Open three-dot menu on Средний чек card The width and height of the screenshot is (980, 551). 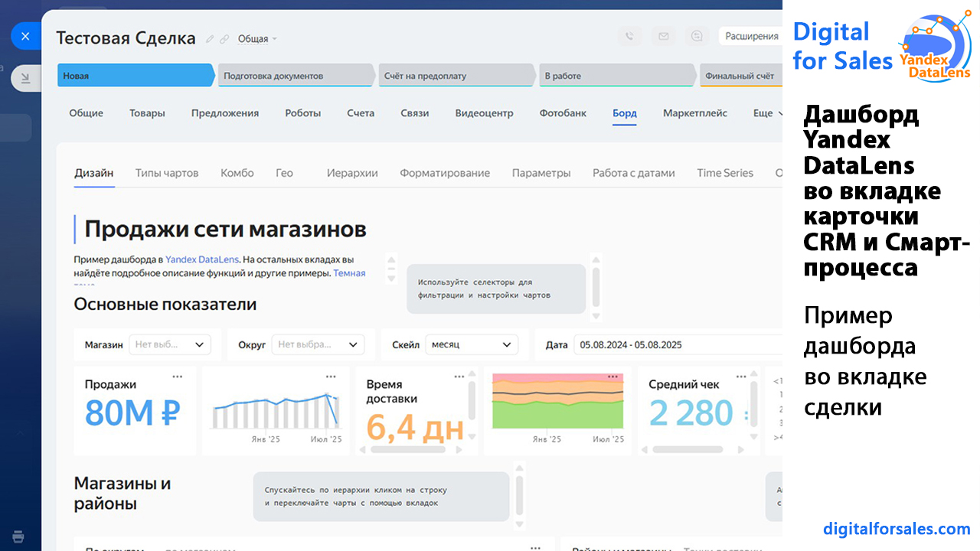click(x=741, y=377)
